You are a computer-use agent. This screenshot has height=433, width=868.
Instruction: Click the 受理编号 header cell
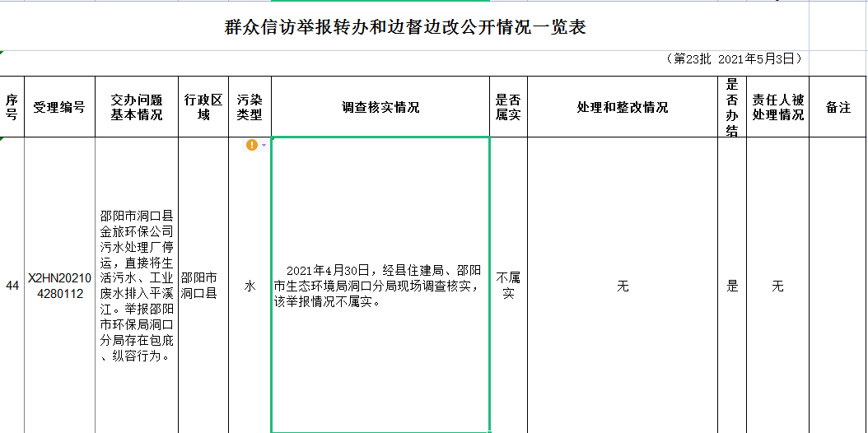point(60,107)
